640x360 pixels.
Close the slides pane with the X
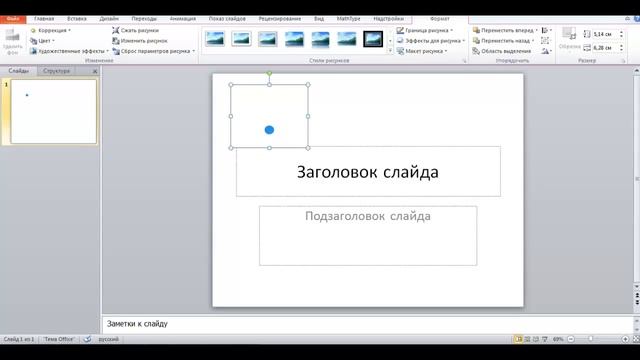click(x=95, y=71)
